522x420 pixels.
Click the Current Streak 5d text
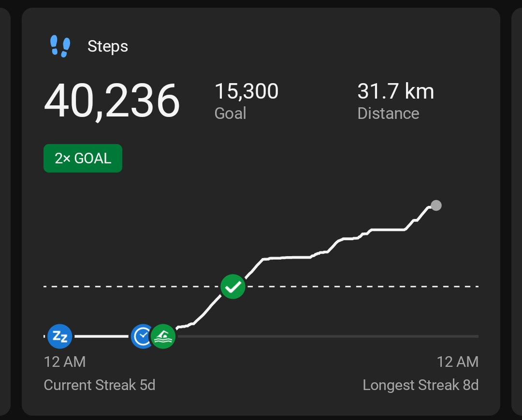pos(100,385)
